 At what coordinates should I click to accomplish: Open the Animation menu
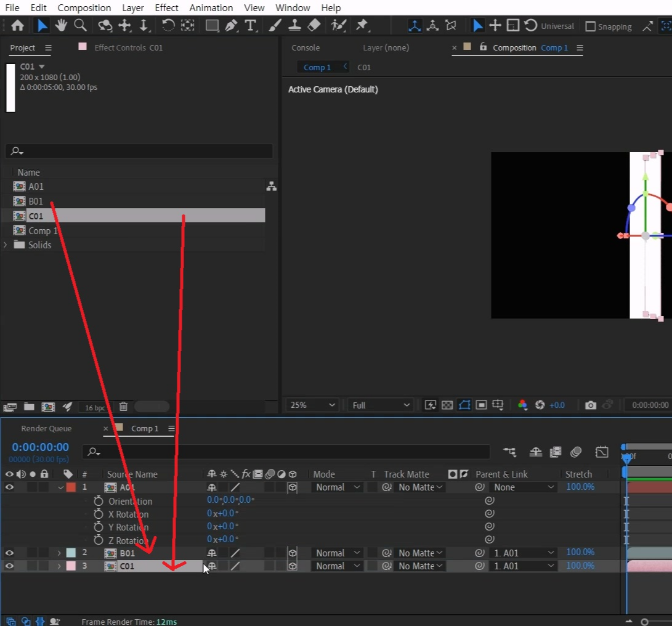(x=211, y=8)
